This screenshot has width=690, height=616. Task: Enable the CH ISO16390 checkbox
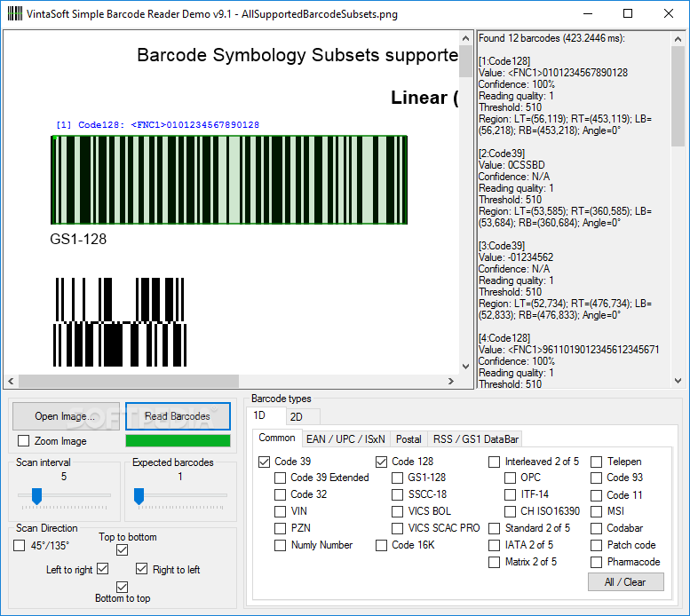coord(510,511)
